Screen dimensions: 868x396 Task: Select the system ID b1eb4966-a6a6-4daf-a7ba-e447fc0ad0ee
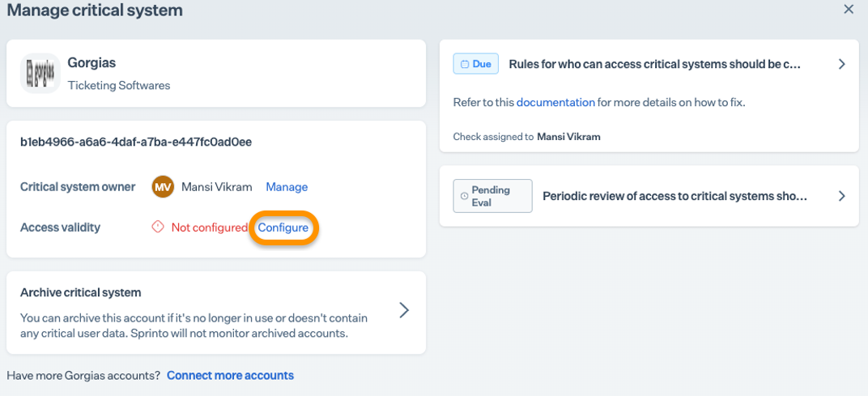(136, 143)
